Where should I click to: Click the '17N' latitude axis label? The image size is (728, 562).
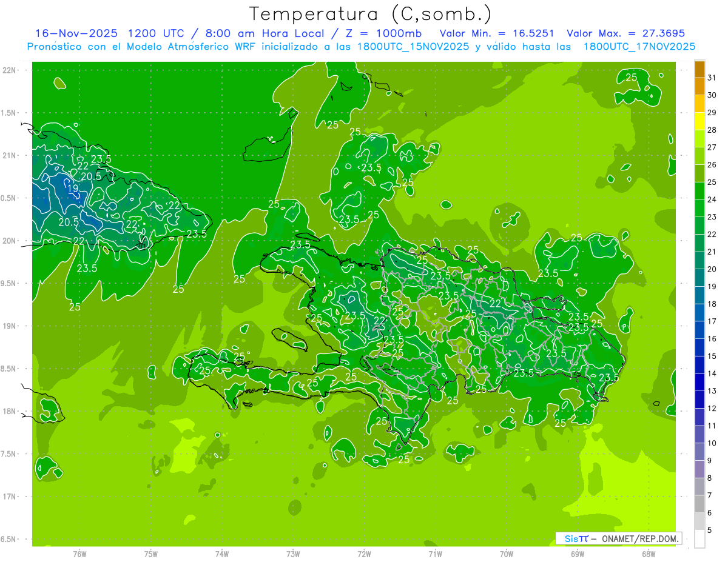pos(9,497)
